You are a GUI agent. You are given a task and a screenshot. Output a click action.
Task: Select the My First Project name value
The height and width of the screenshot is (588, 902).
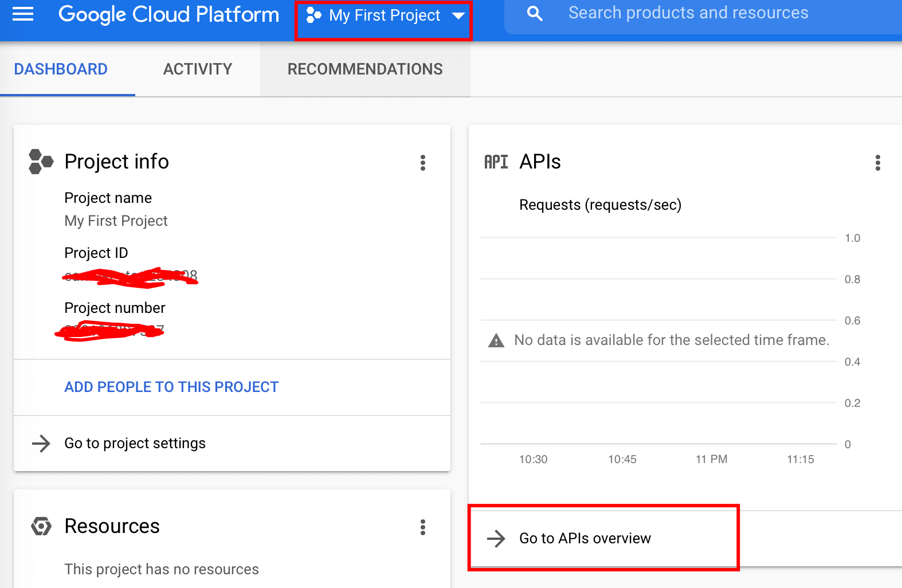pyautogui.click(x=116, y=221)
